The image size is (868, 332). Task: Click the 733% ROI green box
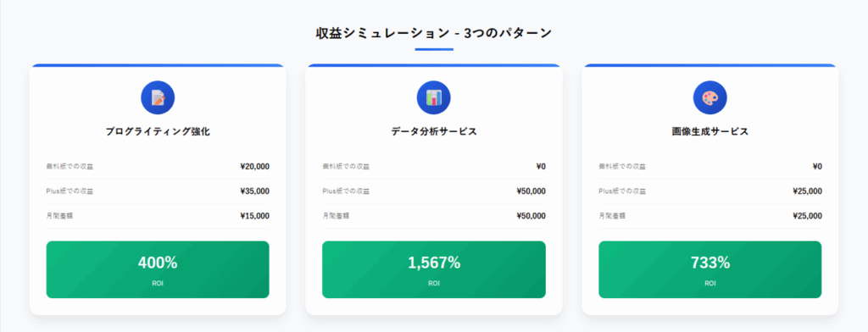(709, 269)
